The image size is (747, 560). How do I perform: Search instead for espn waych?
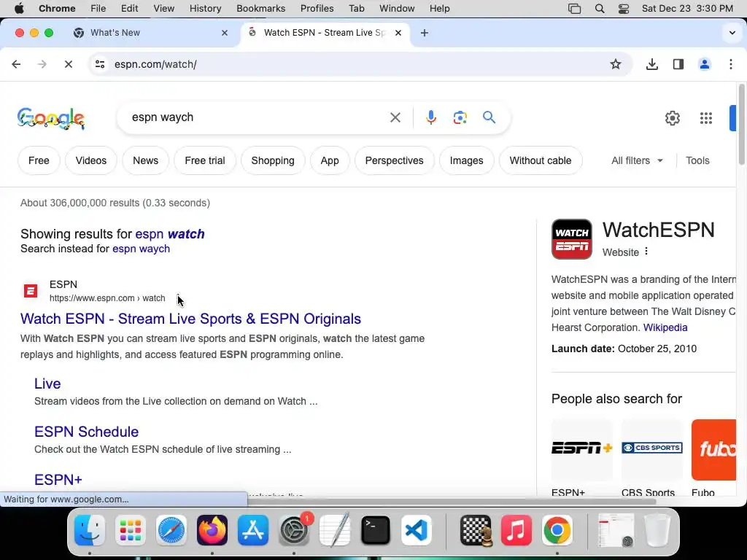click(141, 249)
